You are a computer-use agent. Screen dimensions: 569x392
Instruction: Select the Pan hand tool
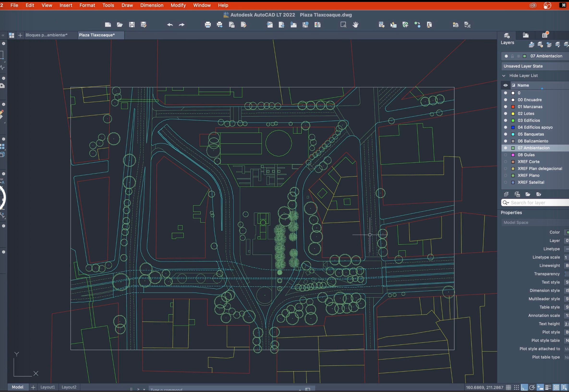click(x=355, y=24)
